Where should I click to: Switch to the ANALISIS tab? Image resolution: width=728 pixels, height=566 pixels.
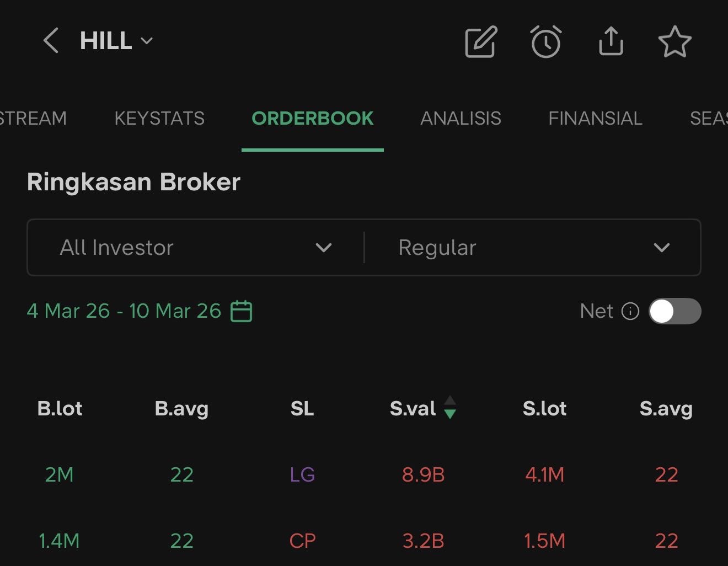pos(461,118)
